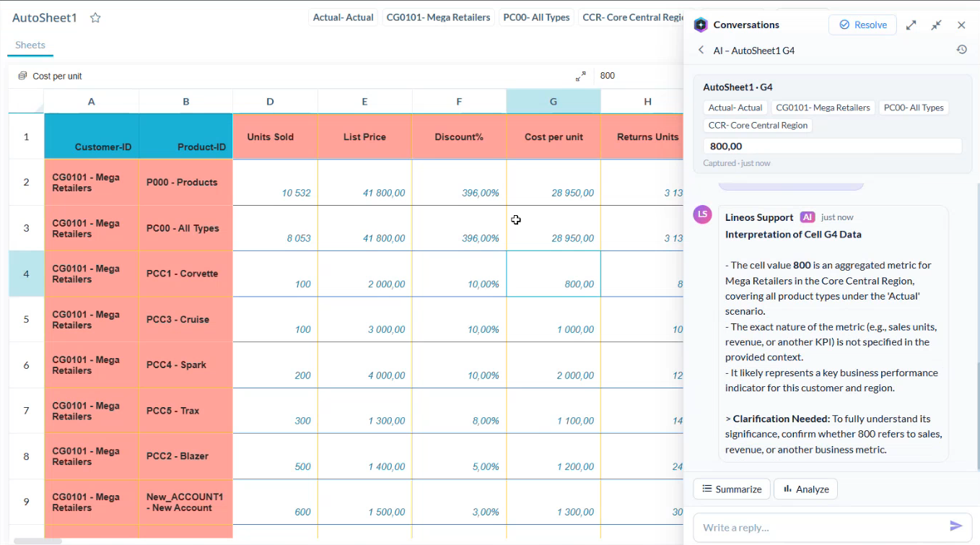980x545 pixels.
Task: Click the Analyze button
Action: tap(805, 489)
